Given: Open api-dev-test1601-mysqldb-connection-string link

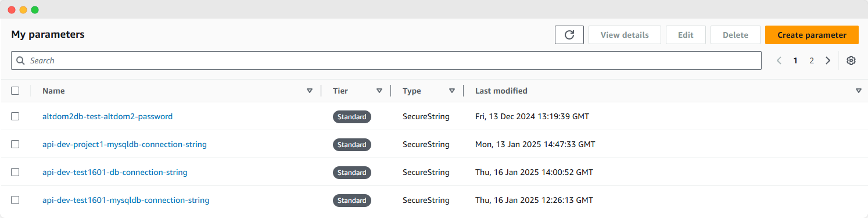Looking at the screenshot, I should coord(126,200).
